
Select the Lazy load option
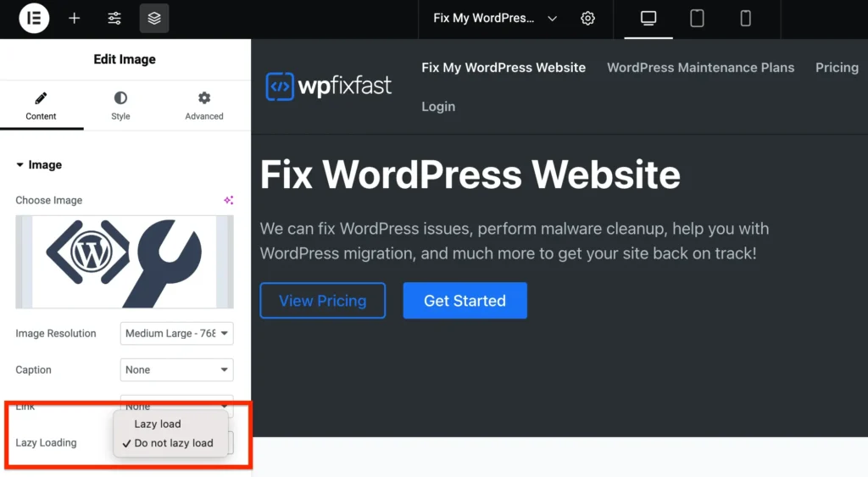point(158,424)
